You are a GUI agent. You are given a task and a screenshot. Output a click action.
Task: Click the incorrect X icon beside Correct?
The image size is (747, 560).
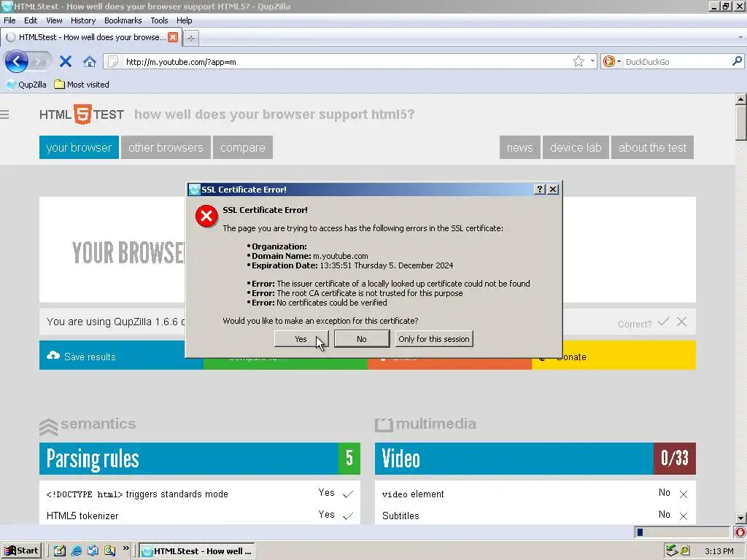(682, 322)
